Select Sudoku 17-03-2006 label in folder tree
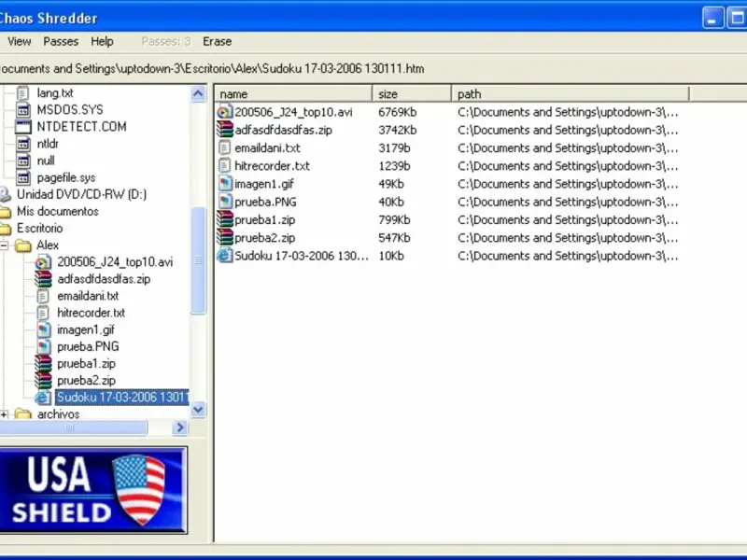The image size is (747, 560). (x=122, y=398)
